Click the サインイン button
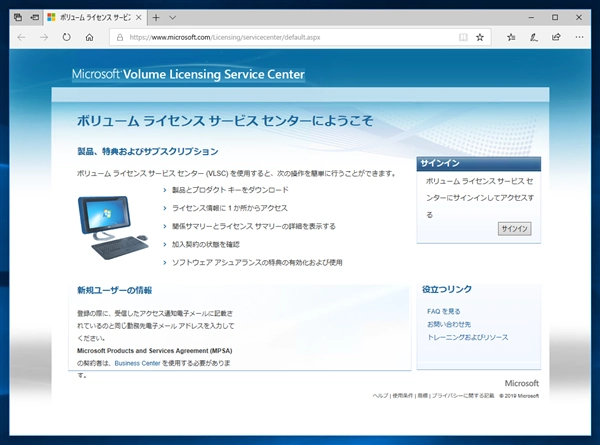The height and width of the screenshot is (445, 600). pos(514,228)
